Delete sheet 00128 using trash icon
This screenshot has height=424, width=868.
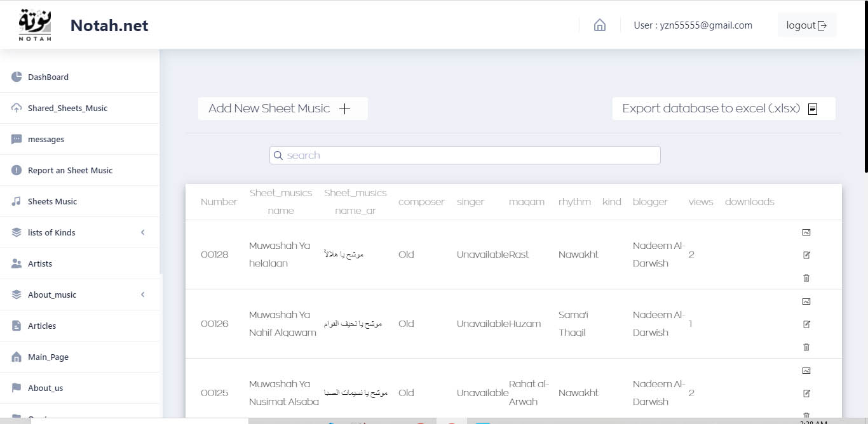(x=806, y=278)
